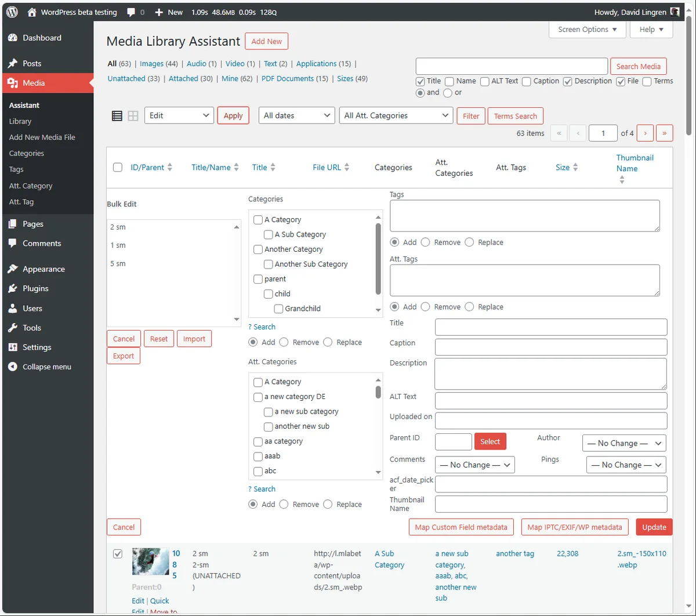Click the Media sidebar icon
The width and height of the screenshot is (696, 616).
[13, 83]
